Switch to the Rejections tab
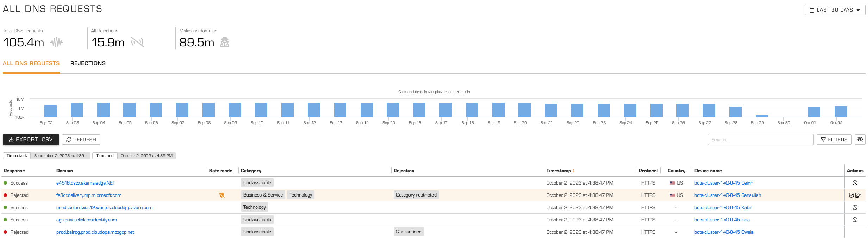The height and width of the screenshot is (238, 868). pyautogui.click(x=88, y=63)
